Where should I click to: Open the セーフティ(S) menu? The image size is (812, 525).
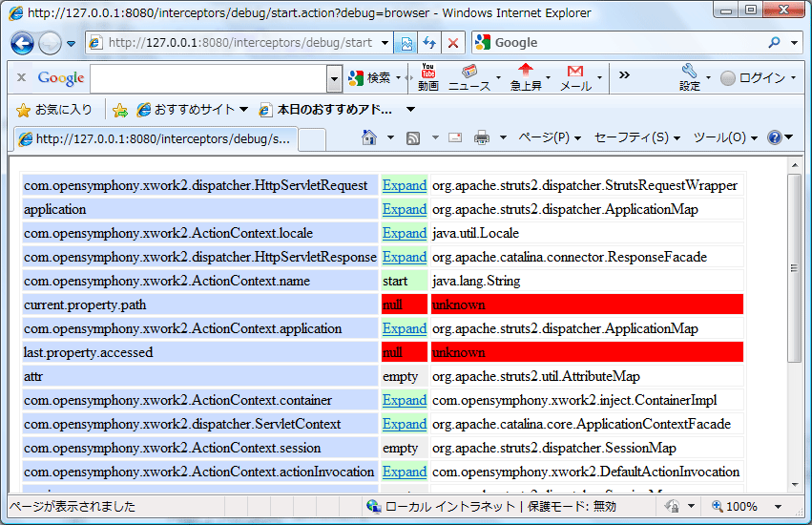pos(637,137)
